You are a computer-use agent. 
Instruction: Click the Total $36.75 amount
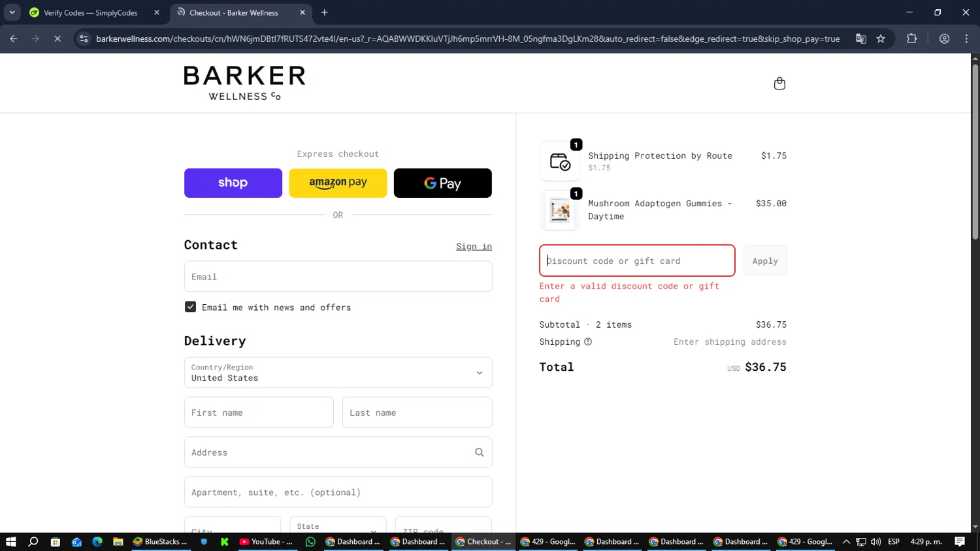766,367
